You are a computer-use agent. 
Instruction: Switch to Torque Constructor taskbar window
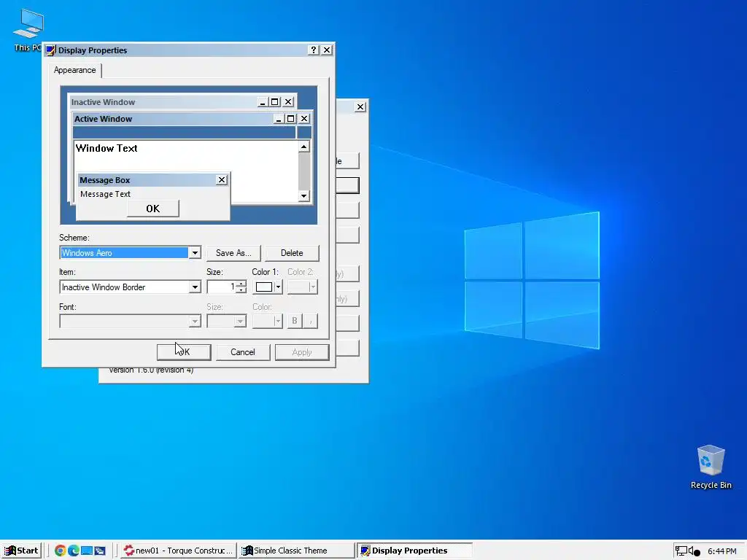coord(178,551)
